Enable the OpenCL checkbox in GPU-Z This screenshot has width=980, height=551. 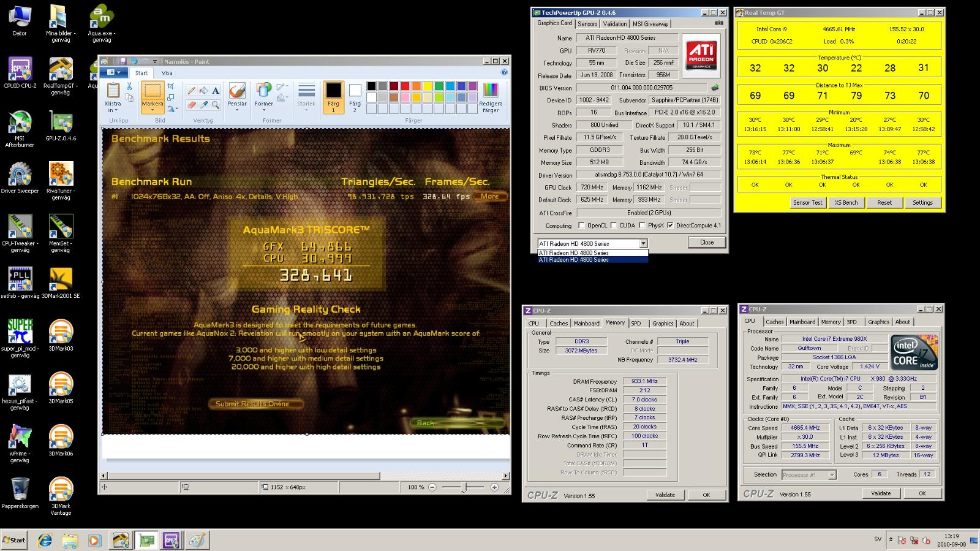click(581, 225)
